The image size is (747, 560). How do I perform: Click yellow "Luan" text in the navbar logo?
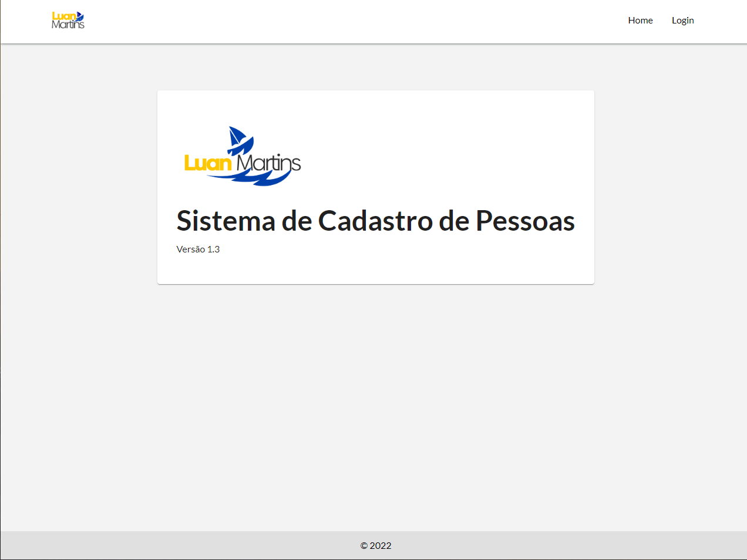(x=63, y=16)
